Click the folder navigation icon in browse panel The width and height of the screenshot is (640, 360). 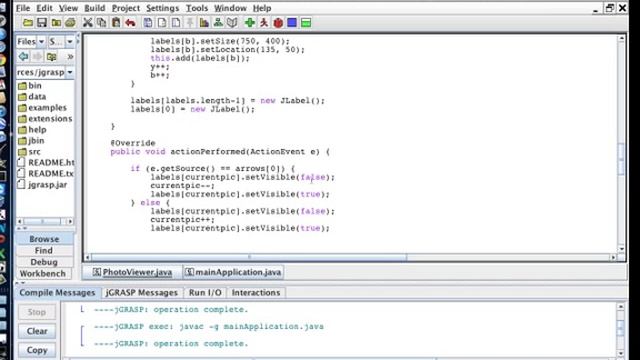point(51,56)
